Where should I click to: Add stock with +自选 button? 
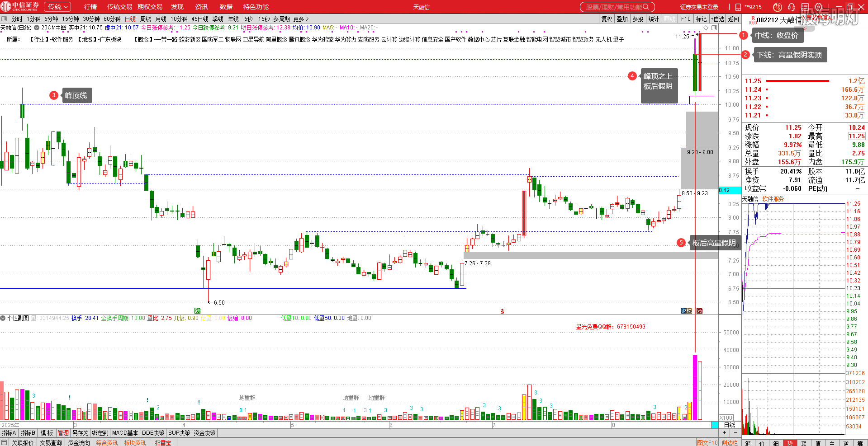[x=717, y=19]
